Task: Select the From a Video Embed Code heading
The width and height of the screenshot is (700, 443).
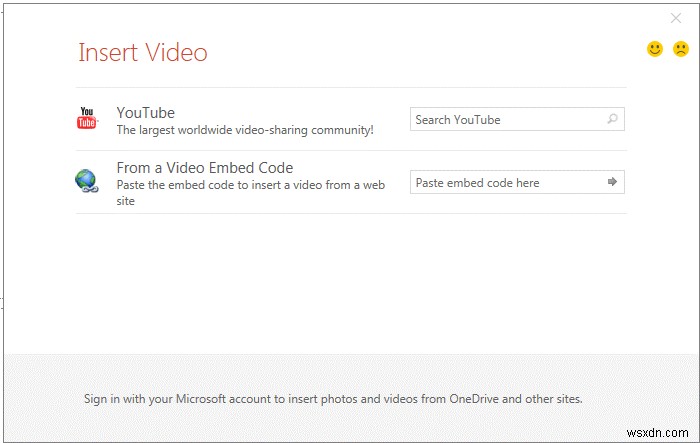Action: pos(204,168)
